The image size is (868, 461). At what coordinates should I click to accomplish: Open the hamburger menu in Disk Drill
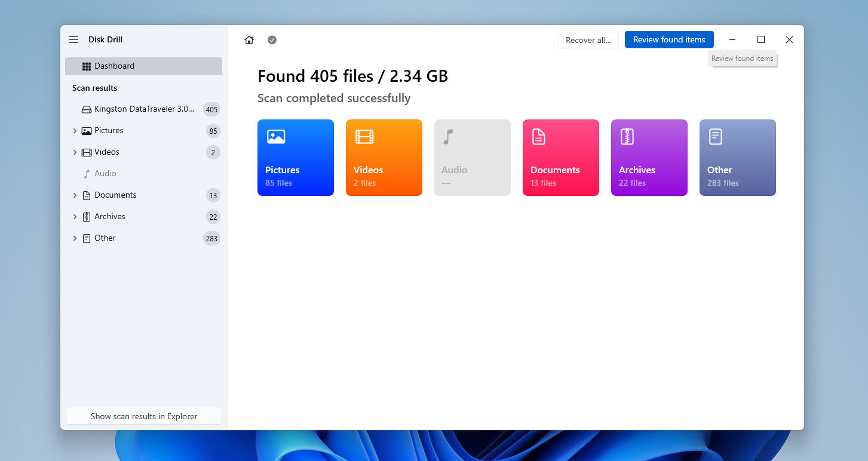pos(73,40)
